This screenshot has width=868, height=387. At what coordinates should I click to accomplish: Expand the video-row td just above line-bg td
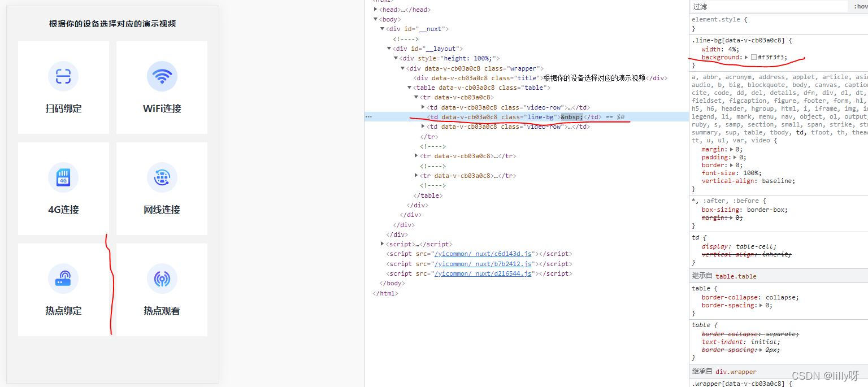(x=423, y=107)
